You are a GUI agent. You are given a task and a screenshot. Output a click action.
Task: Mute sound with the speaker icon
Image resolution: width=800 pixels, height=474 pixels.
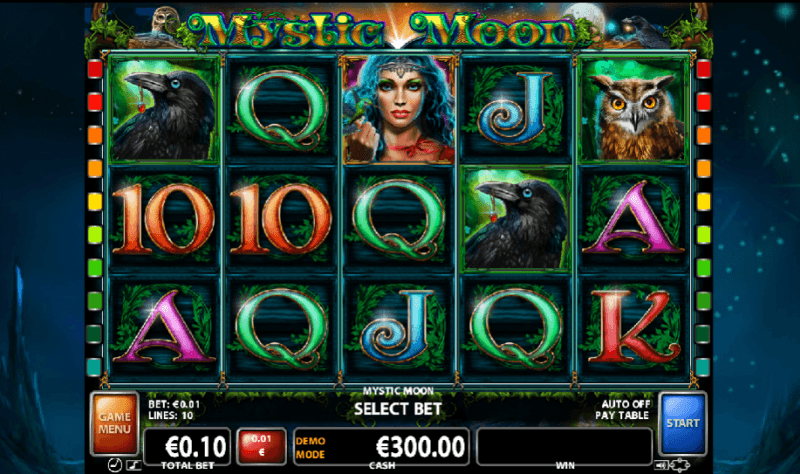(661, 465)
